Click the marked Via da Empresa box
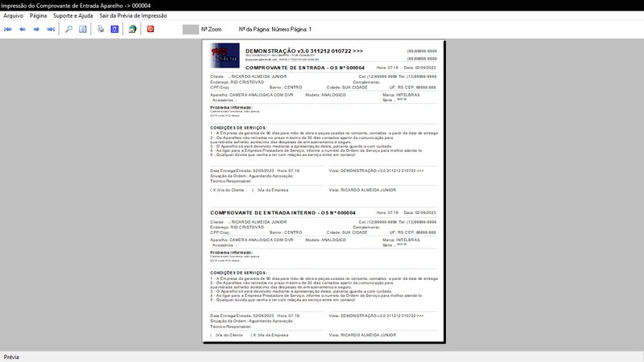Image resolution: width=644 pixels, height=362 pixels. 254,335
